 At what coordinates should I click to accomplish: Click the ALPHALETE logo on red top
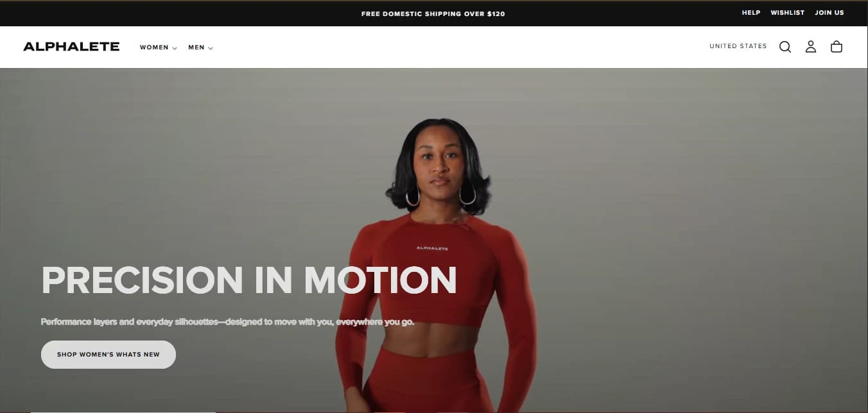coord(432,248)
